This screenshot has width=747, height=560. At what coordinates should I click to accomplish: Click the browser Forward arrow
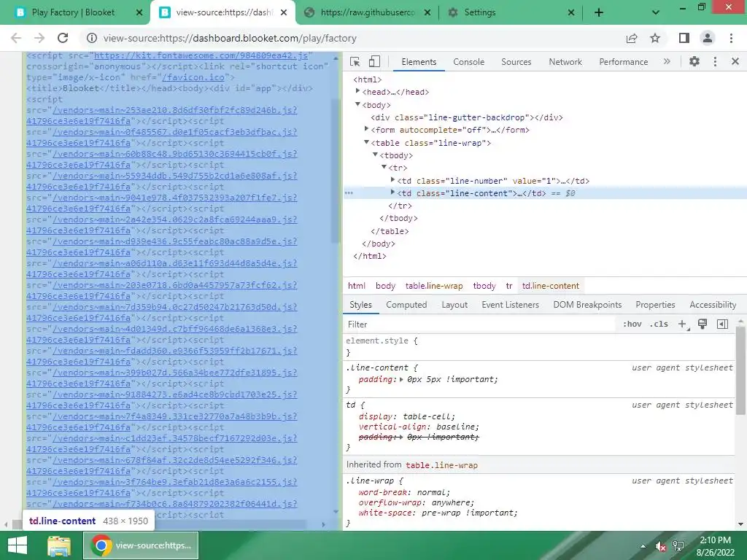pos(39,38)
